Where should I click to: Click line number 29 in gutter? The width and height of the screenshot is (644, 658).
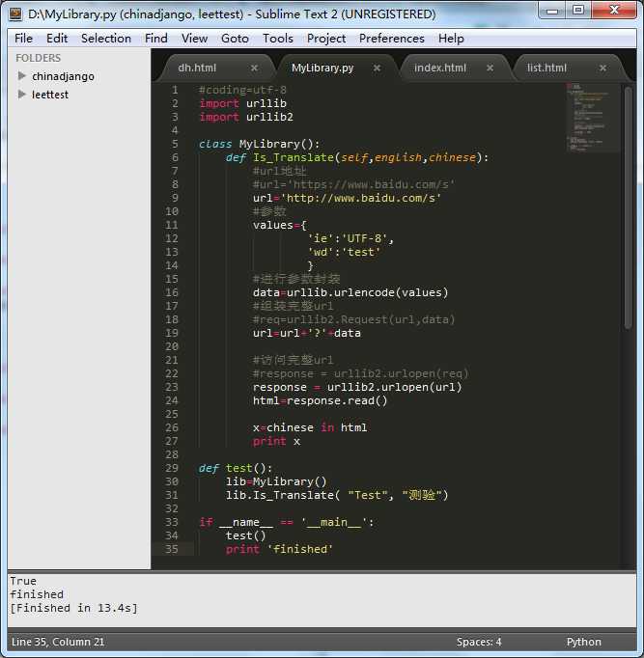(x=171, y=468)
